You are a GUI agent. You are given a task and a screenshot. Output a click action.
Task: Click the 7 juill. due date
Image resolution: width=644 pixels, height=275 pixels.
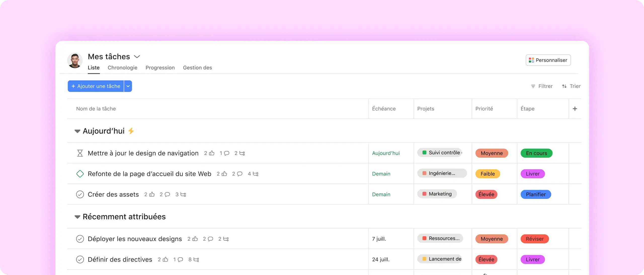[x=379, y=239]
